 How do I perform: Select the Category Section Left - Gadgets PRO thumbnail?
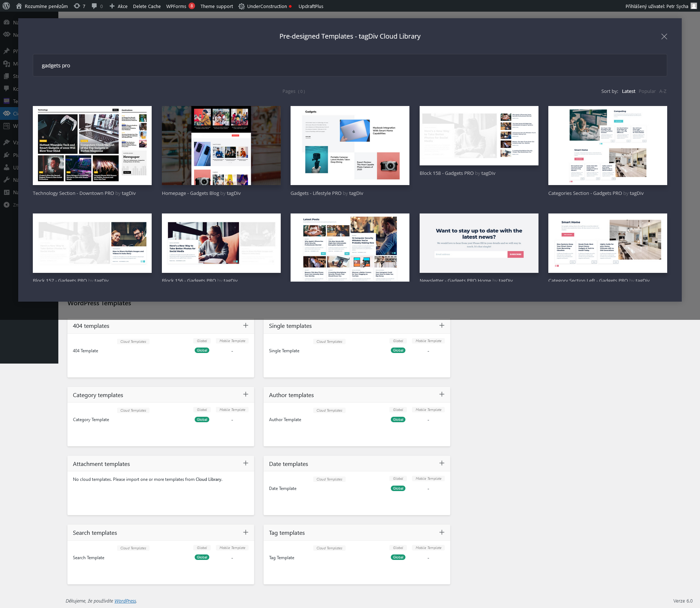(608, 243)
